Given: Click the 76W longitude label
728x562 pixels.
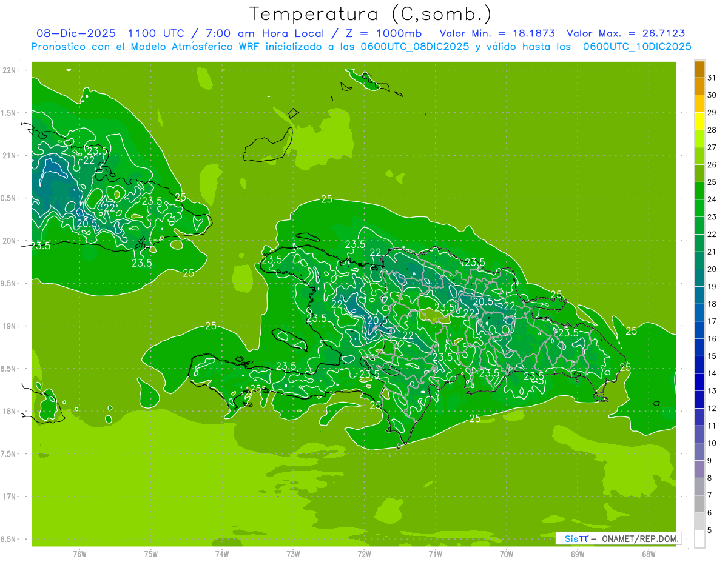Looking at the screenshot, I should coord(79,554).
